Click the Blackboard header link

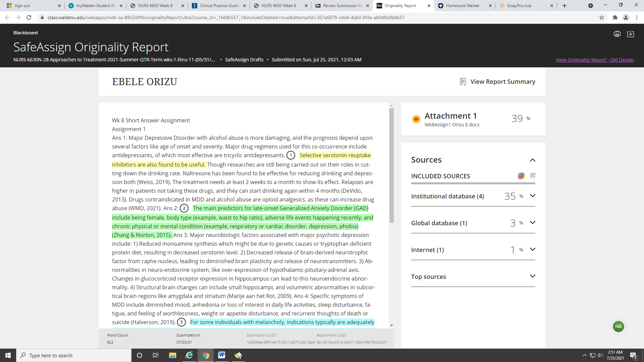[x=25, y=33]
